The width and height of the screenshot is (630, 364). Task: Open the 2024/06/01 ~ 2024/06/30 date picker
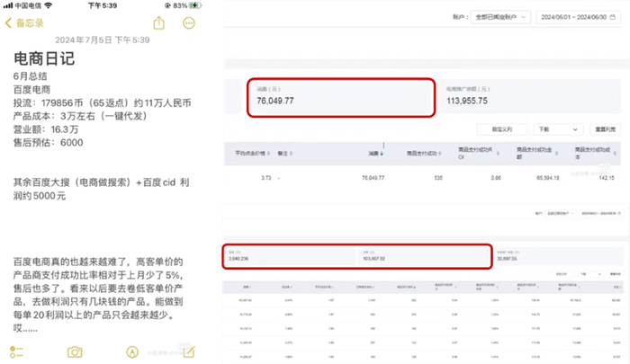point(578,17)
